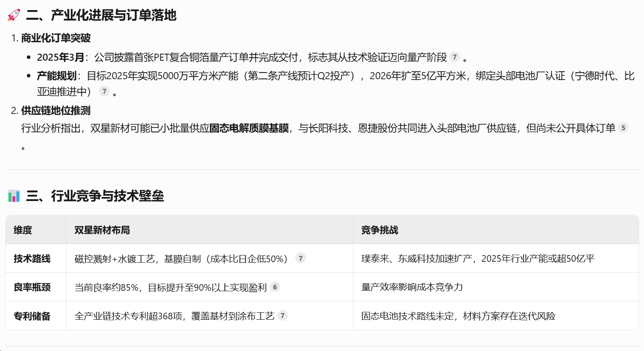Click the heading 三、行业竞争与技术壁垒
The height and width of the screenshot is (351, 644).
pos(95,196)
